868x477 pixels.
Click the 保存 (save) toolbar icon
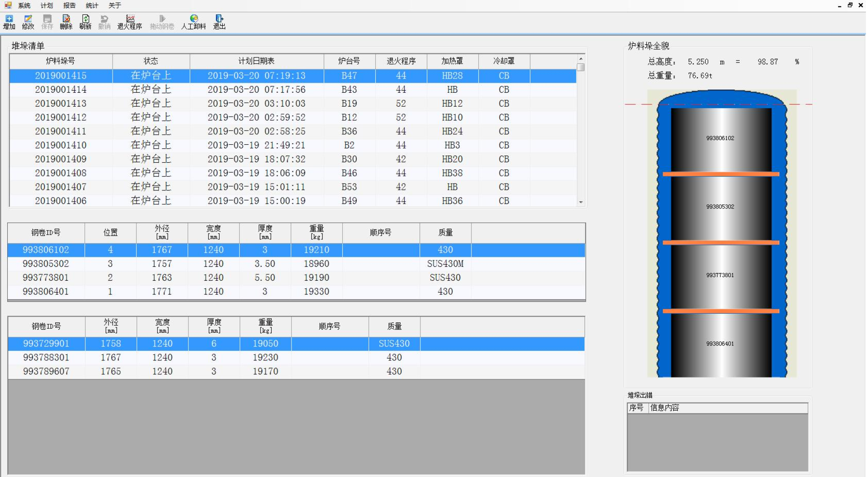click(x=47, y=22)
